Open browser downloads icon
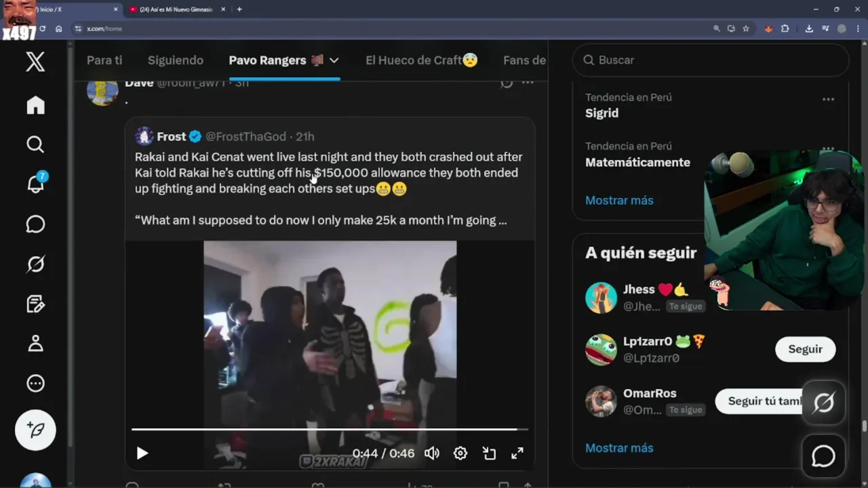 (809, 28)
